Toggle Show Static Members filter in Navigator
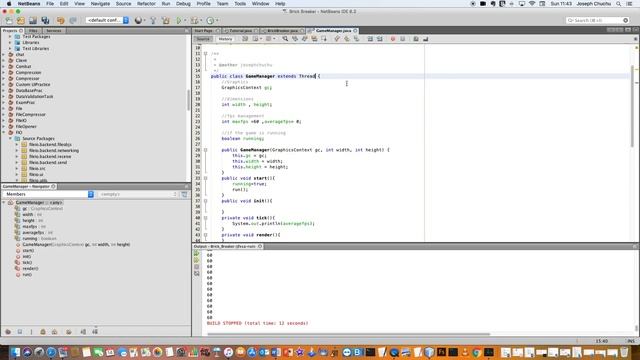 coord(31,332)
